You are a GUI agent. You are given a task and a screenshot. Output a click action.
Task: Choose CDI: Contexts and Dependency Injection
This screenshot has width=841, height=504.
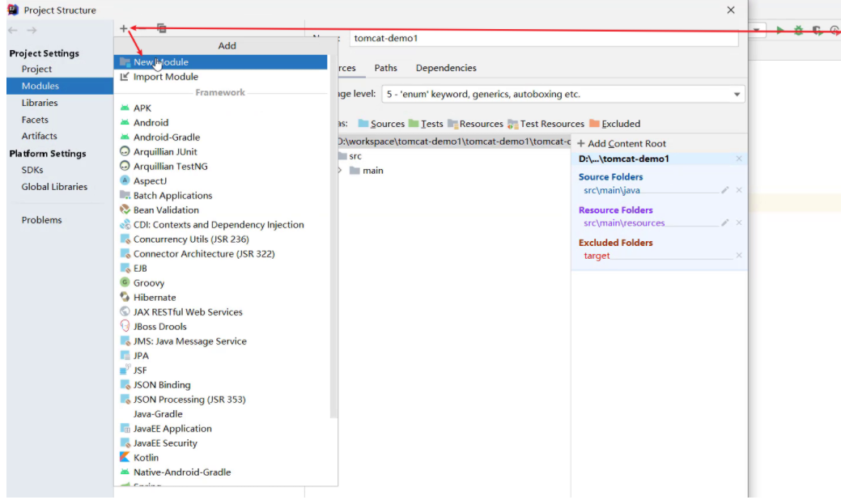220,225
